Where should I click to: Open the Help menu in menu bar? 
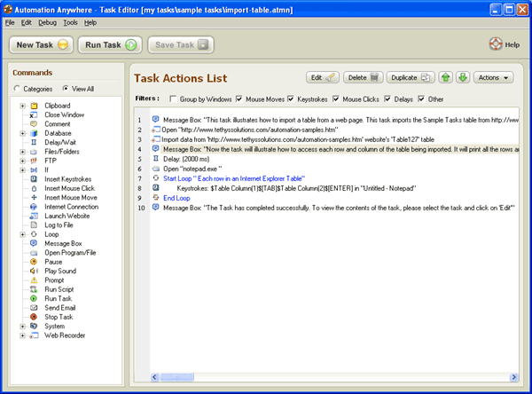tap(90, 23)
